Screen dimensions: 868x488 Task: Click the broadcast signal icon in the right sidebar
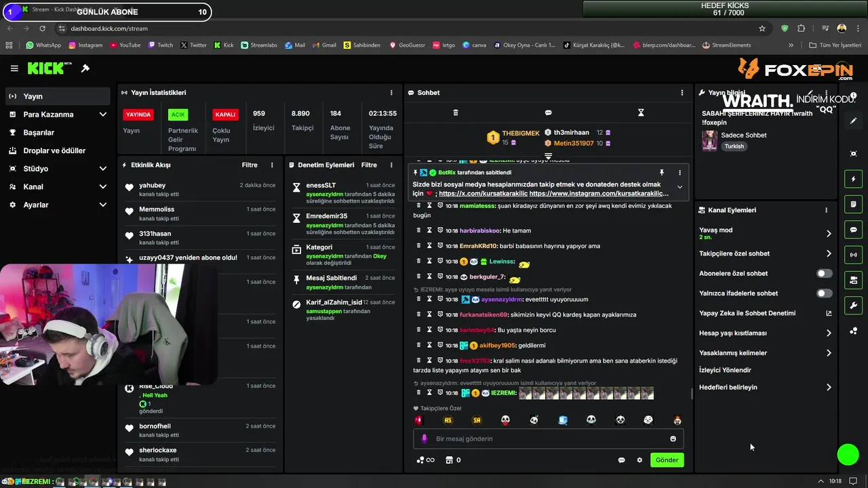tap(853, 255)
